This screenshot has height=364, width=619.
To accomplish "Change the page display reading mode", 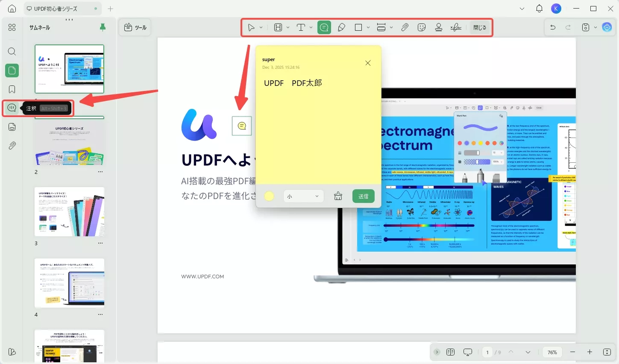I will click(x=450, y=352).
